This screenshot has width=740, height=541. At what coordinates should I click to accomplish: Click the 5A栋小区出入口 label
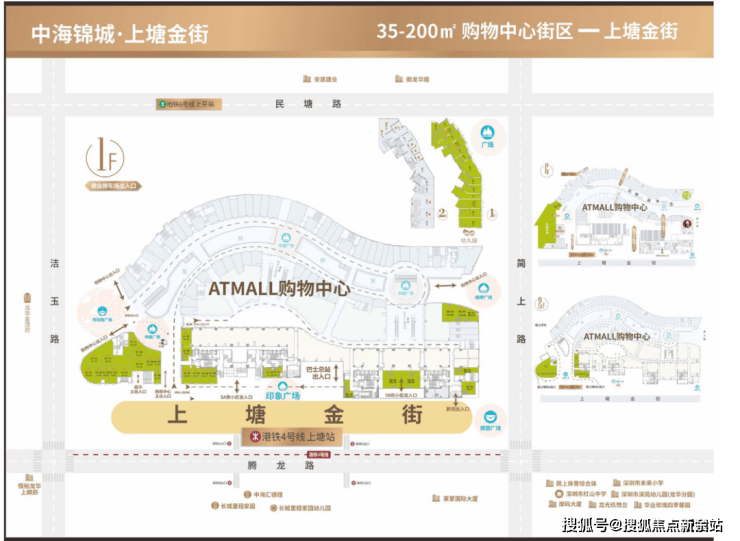(x=236, y=397)
